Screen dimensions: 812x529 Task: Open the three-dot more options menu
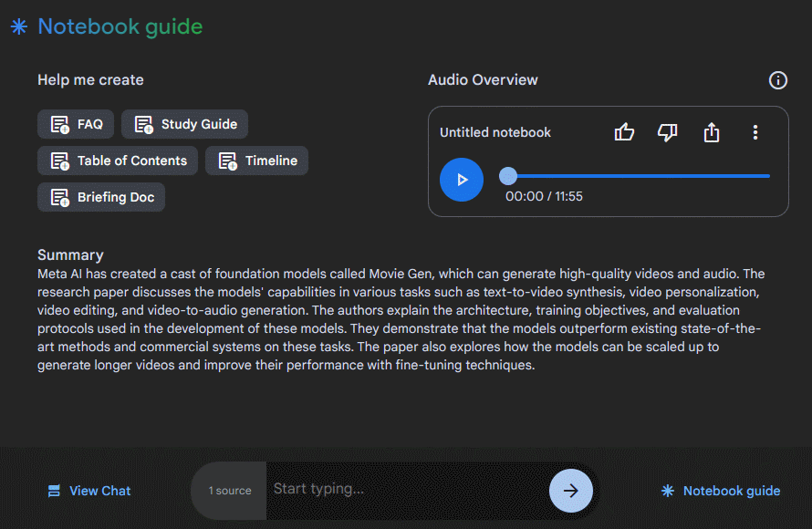(755, 133)
